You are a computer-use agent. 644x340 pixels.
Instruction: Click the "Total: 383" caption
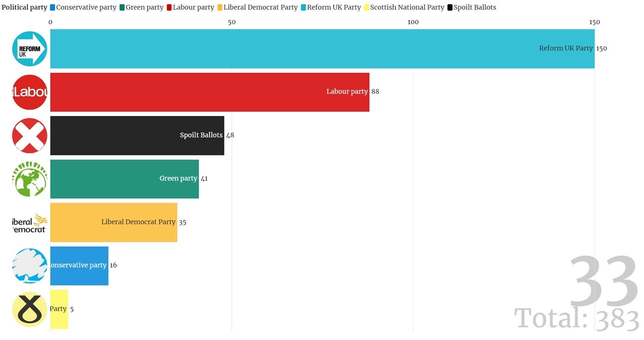pos(577,319)
